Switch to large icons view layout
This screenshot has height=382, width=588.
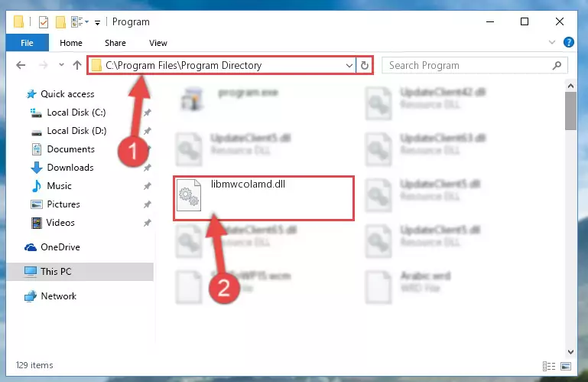(566, 366)
